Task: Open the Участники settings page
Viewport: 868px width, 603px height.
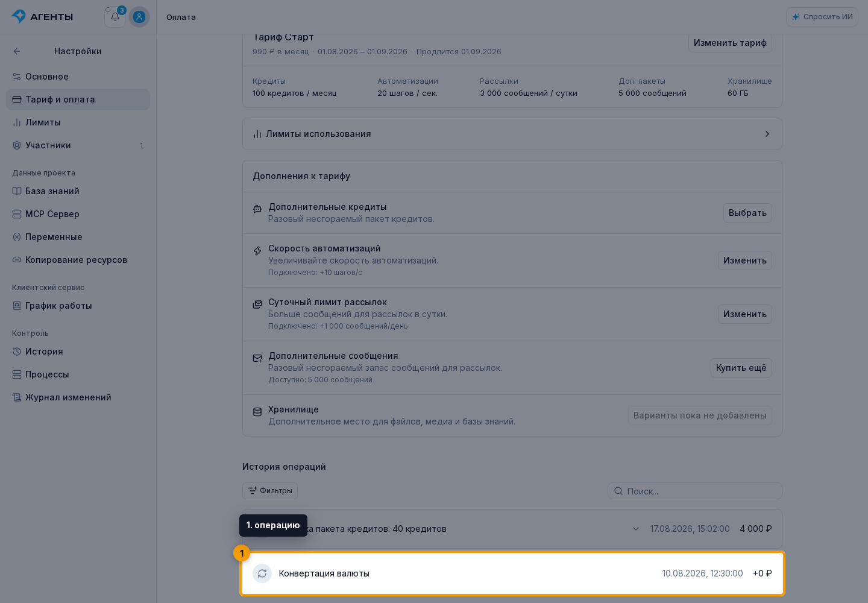Action: pos(78,145)
